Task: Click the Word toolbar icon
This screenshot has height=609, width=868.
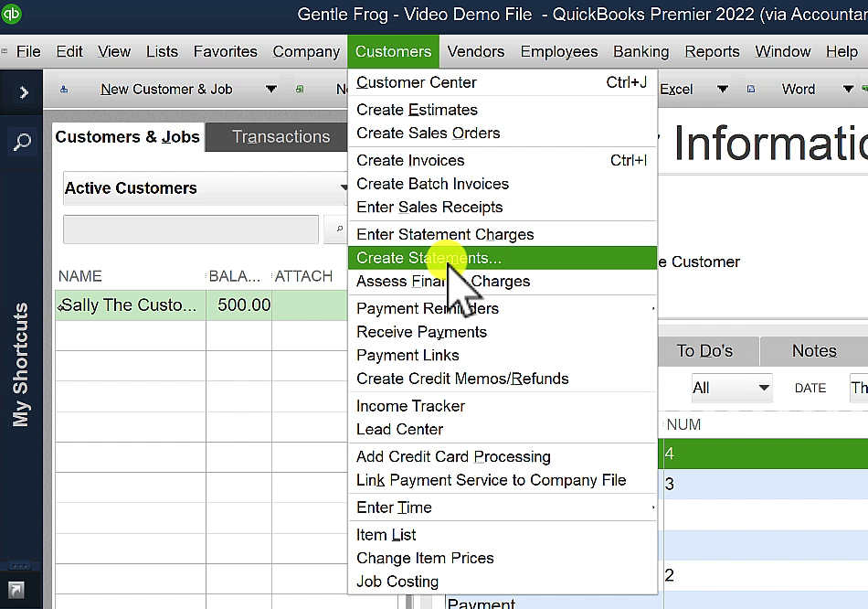Action: click(x=751, y=90)
